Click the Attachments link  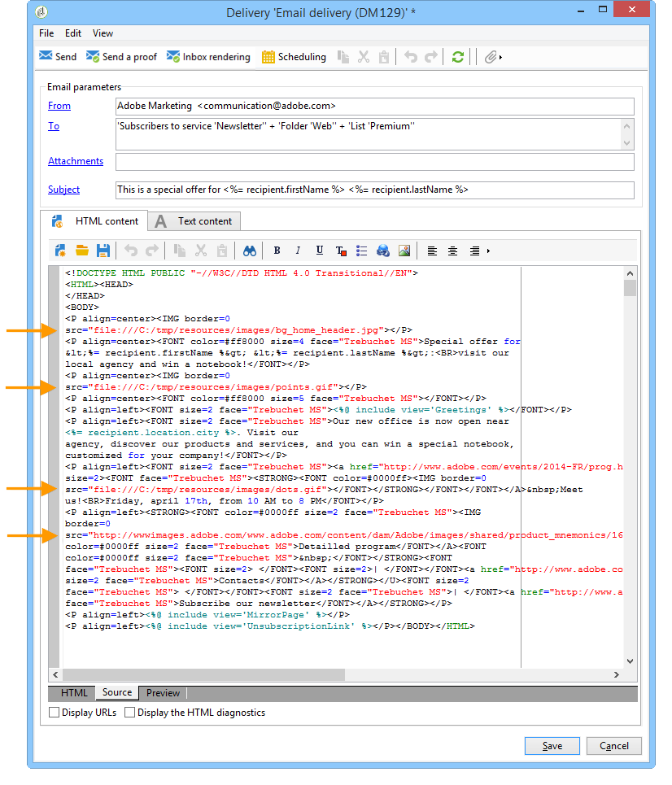[76, 161]
